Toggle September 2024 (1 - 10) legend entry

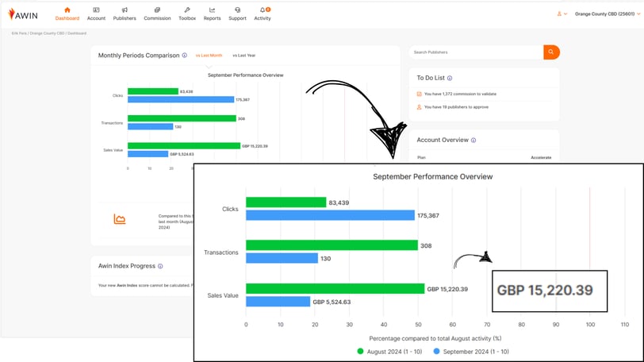click(471, 352)
